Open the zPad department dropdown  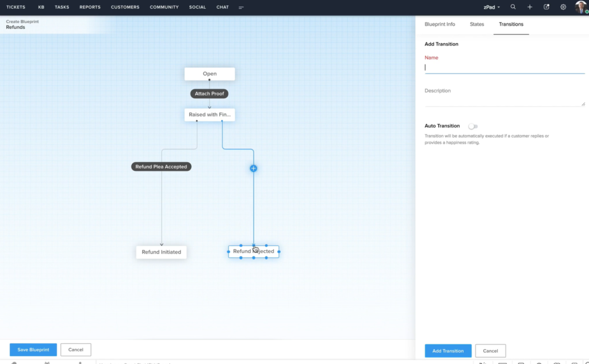coord(489,7)
